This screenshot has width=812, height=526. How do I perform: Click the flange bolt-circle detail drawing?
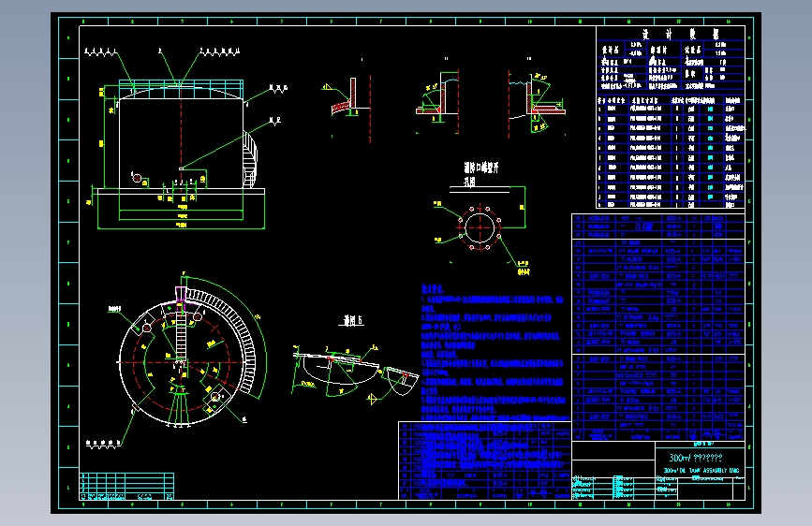click(480, 227)
